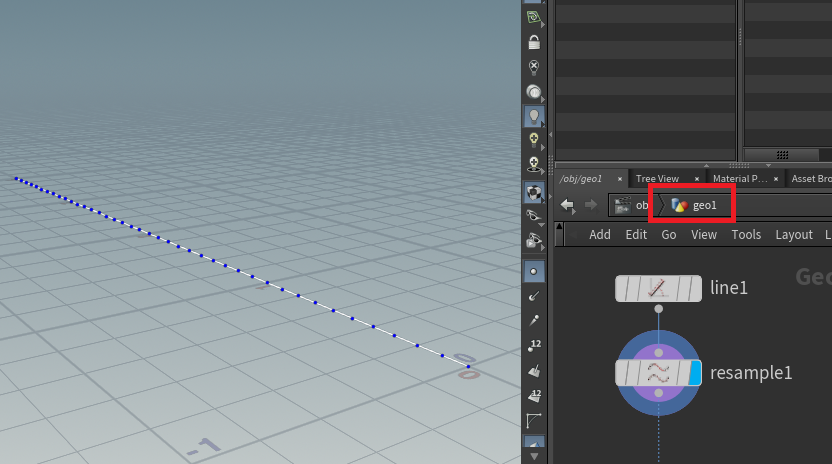This screenshot has width=832, height=464.
Task: Open the Layout menu
Action: tap(794, 235)
